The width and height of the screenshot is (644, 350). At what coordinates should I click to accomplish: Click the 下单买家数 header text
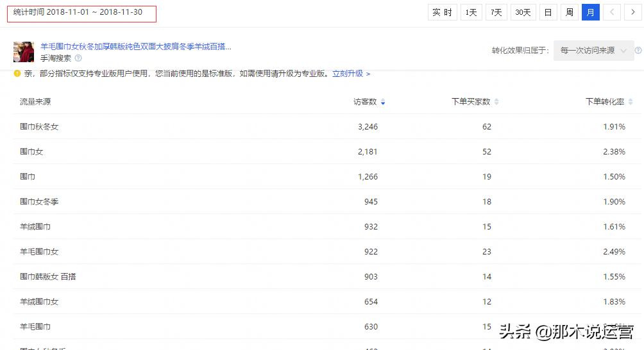click(471, 102)
